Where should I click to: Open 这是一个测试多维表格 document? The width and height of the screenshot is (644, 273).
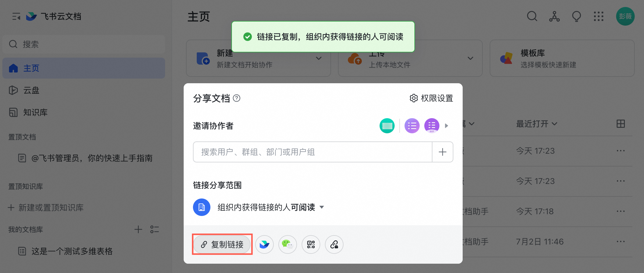[72, 251]
